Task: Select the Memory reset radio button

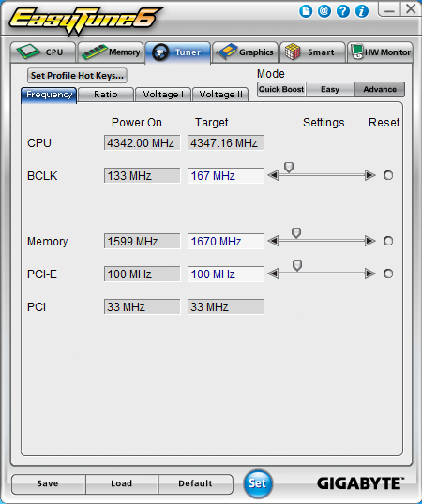Action: pos(388,241)
